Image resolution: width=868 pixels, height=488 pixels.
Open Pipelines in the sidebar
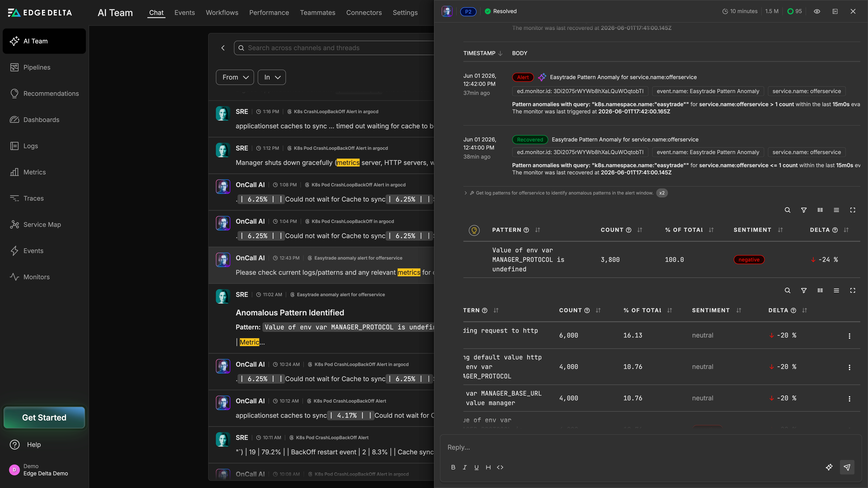[44, 67]
